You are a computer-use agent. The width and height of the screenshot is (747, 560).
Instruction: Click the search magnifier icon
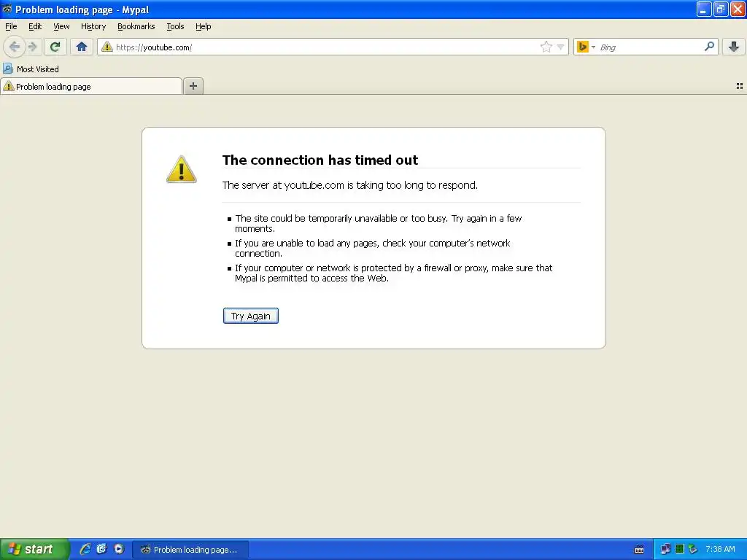point(709,46)
